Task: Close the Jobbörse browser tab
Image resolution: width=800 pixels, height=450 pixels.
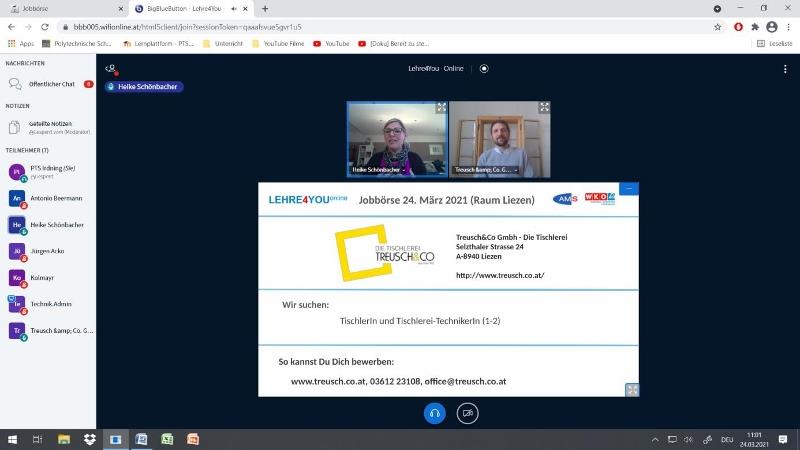Action: click(x=120, y=9)
